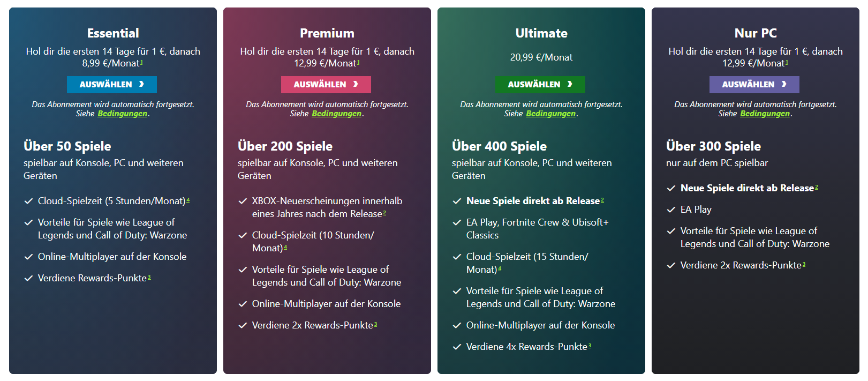
Task: Click footnote 2 after Ultimate Neue Spiele direkt ab Release
Action: tap(602, 200)
